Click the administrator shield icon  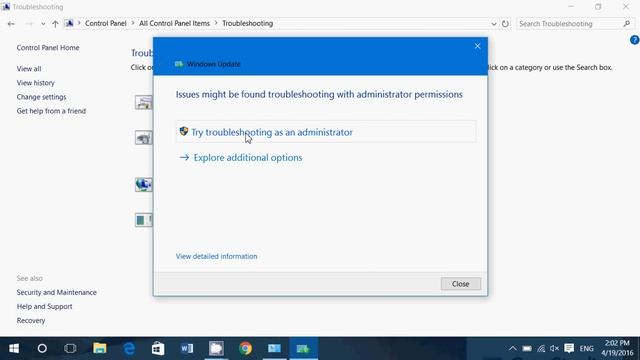tap(184, 131)
